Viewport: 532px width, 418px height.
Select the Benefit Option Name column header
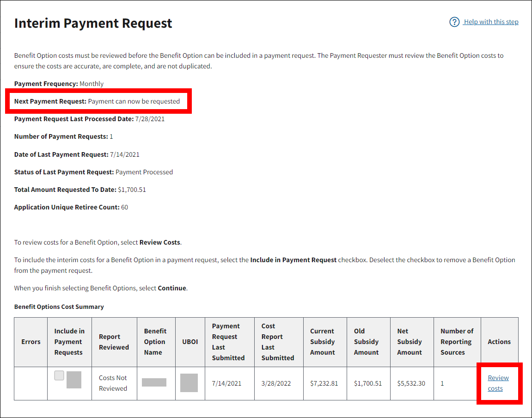pyautogui.click(x=155, y=342)
